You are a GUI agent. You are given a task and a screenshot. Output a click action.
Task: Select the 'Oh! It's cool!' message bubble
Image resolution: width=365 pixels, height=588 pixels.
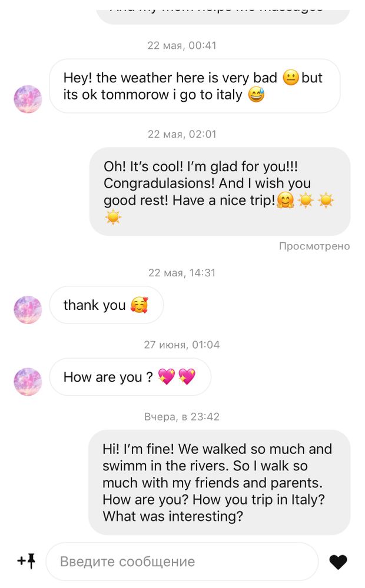(220, 192)
